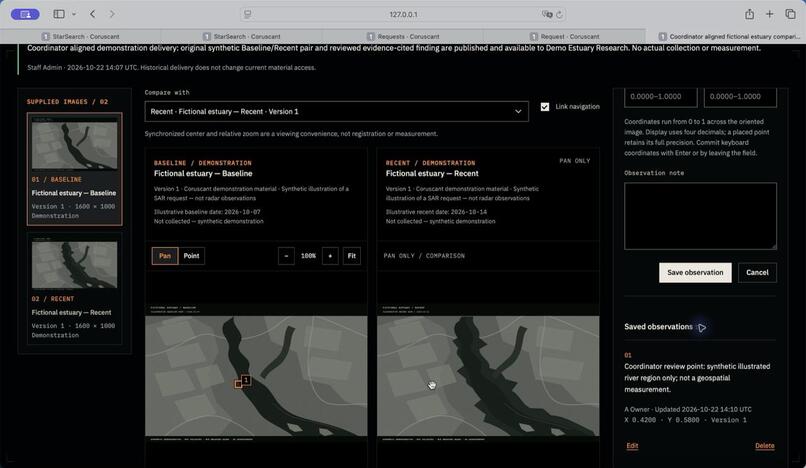Delete saved observation 01
The width and height of the screenshot is (806, 468).
coord(765,446)
